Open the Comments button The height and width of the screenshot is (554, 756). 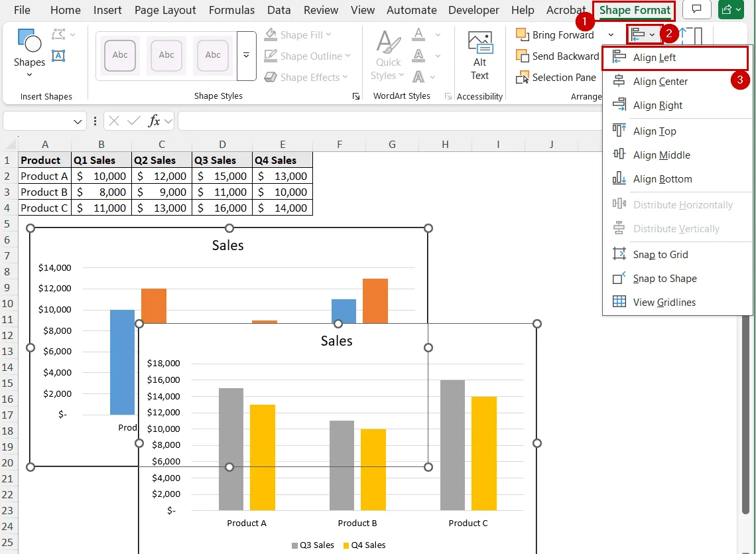[x=696, y=10]
